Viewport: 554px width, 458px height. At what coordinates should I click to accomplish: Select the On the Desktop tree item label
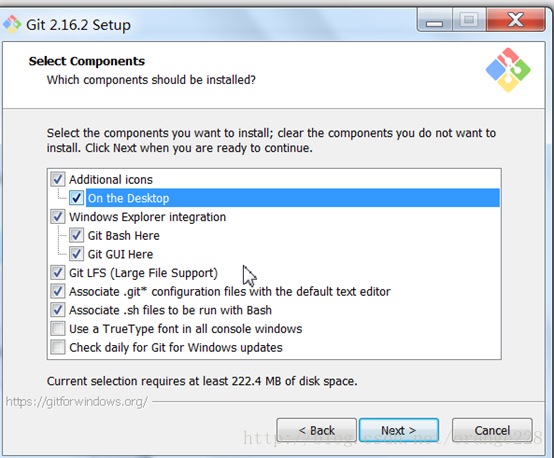[129, 198]
